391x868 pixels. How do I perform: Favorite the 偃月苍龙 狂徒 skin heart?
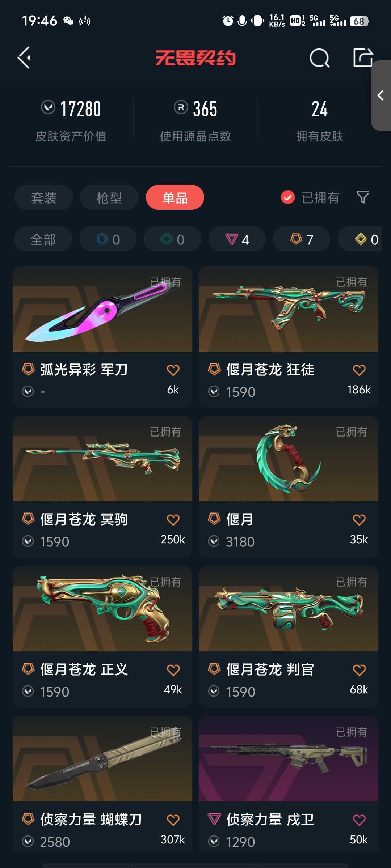[x=359, y=370]
